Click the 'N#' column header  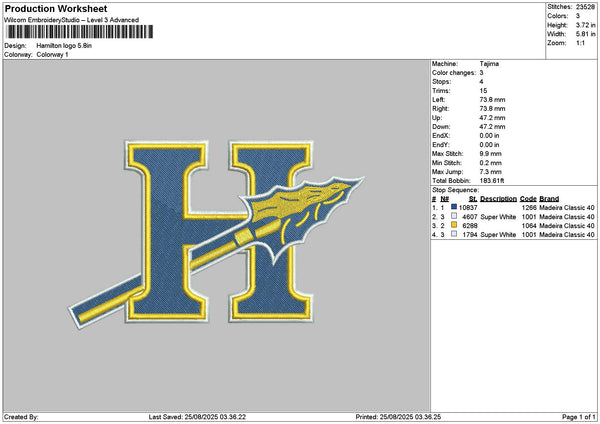(x=444, y=199)
